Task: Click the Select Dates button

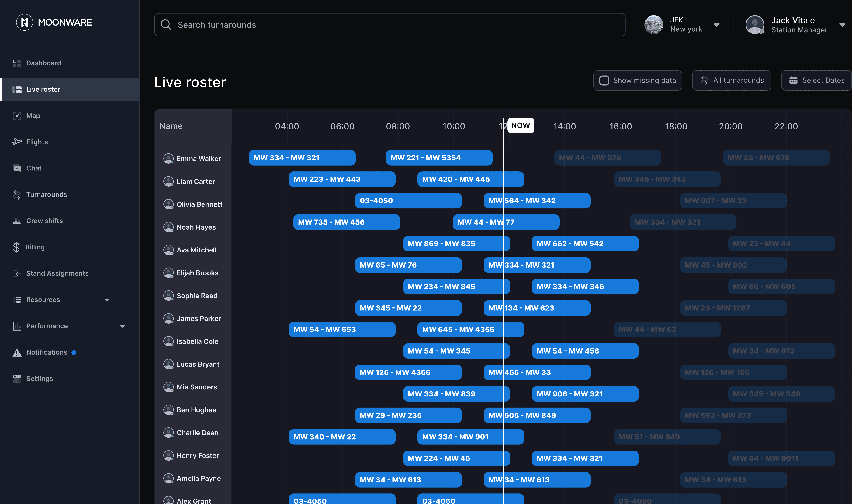Action: coord(817,81)
